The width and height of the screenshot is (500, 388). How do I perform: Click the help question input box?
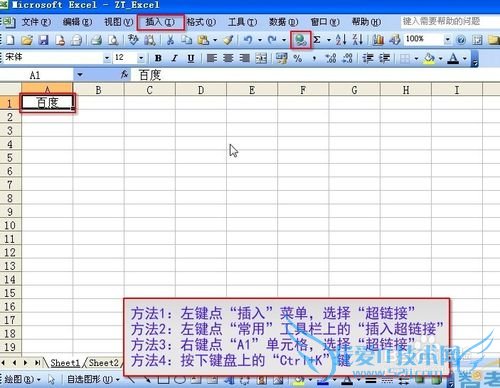450,22
